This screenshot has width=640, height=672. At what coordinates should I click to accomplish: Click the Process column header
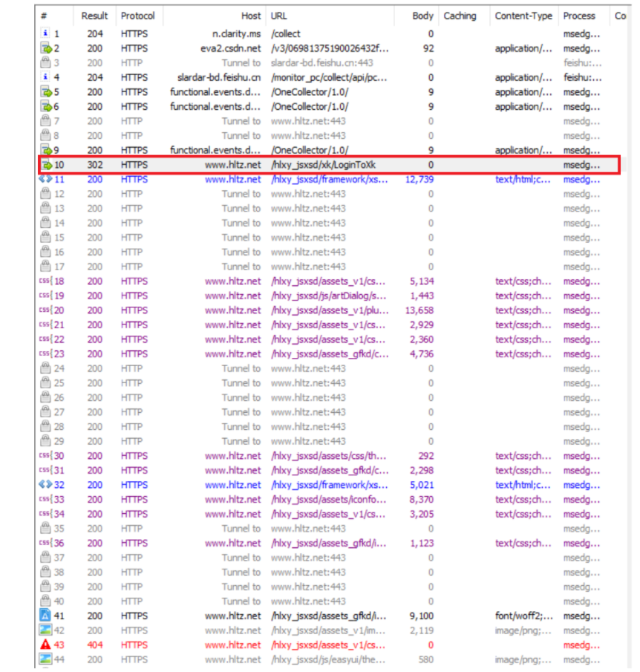tap(579, 16)
